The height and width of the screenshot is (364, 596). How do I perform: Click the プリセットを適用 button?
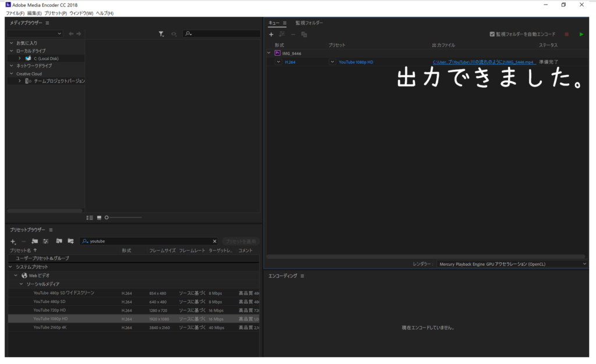pos(240,241)
